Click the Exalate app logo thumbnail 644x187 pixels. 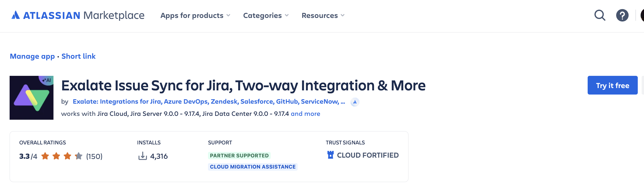(31, 98)
